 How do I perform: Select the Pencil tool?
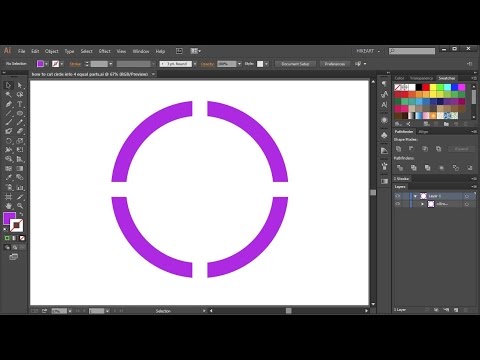[x=20, y=122]
